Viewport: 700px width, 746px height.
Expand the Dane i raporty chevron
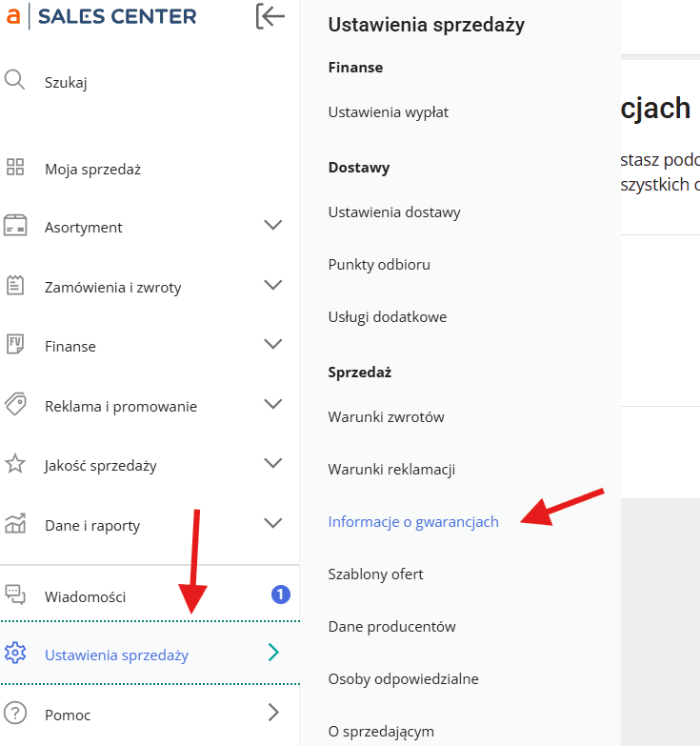273,523
